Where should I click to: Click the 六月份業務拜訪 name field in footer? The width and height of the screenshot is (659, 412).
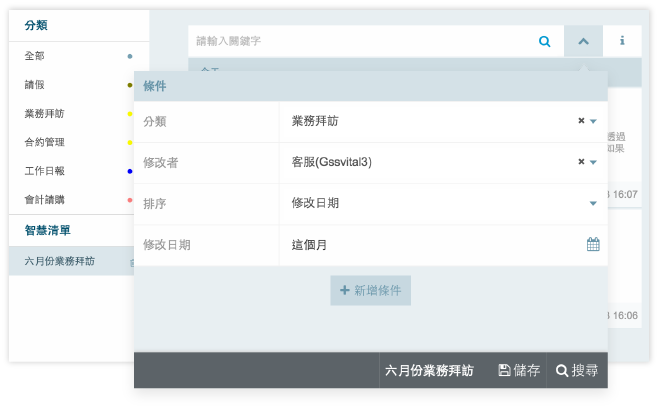pos(429,370)
